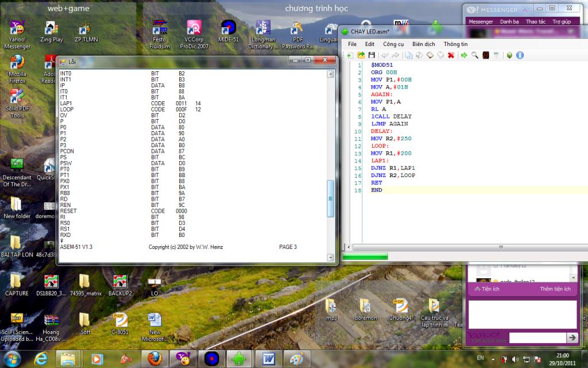Screen dimensions: 588x368
Task: Open the Công cụ menu
Action: point(393,44)
